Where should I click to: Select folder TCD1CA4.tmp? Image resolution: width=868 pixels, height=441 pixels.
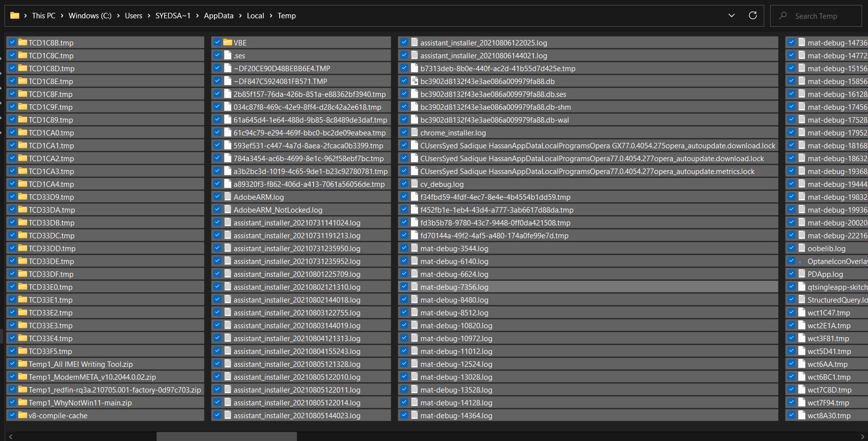point(105,184)
